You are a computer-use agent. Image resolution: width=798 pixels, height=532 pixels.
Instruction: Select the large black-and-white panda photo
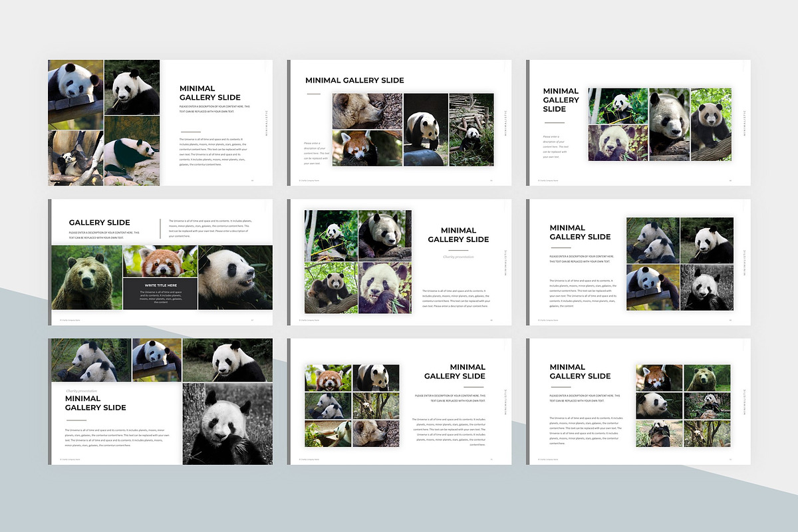pos(227,424)
